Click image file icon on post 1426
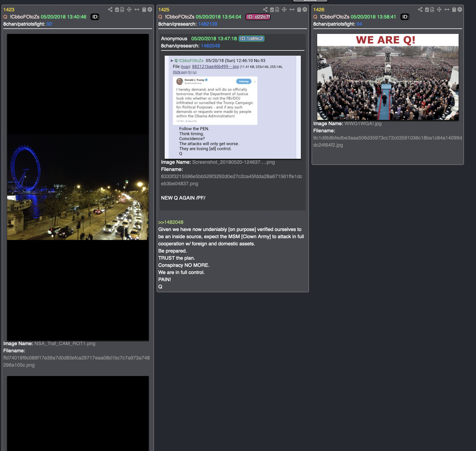 (x=432, y=10)
